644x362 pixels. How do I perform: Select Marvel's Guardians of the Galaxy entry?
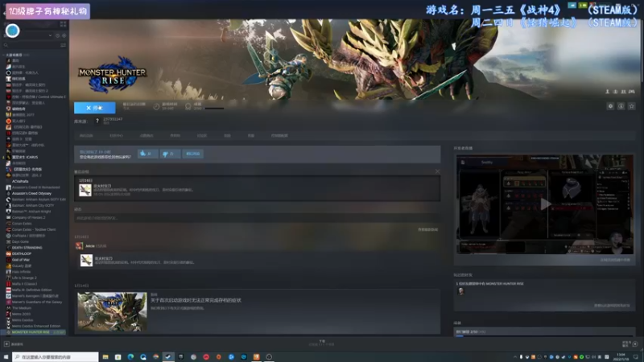coord(37,302)
